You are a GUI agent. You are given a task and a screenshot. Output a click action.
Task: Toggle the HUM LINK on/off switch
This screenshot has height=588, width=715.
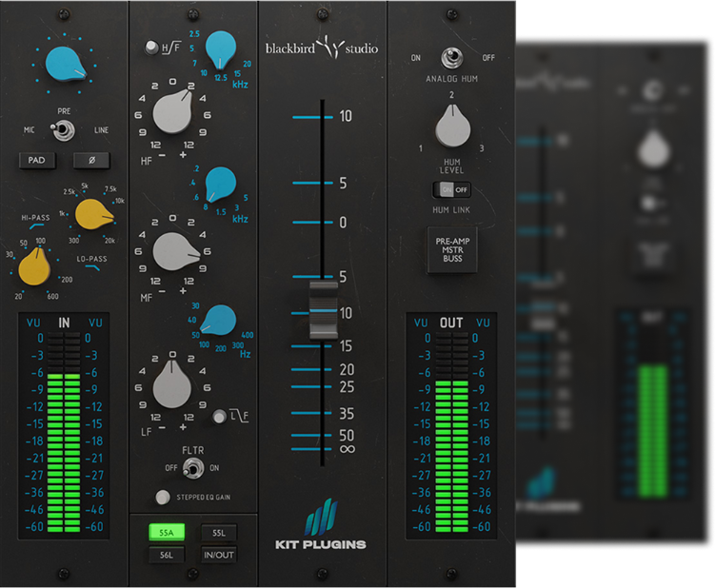tap(451, 189)
